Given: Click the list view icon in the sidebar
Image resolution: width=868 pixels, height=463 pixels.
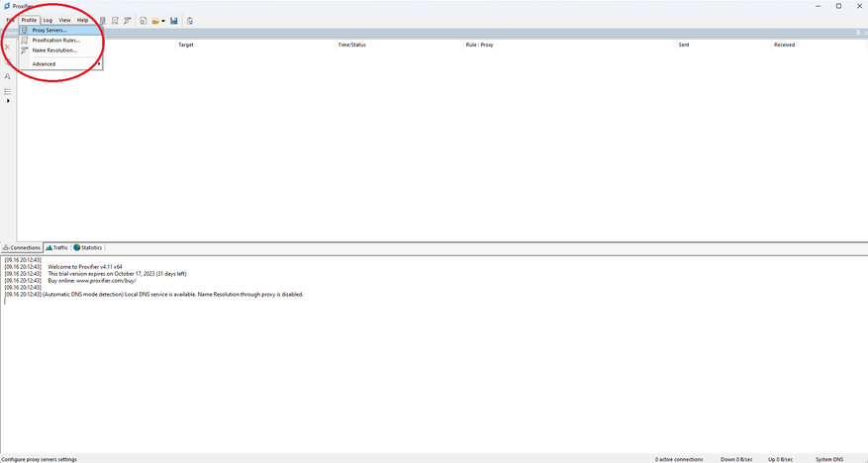Looking at the screenshot, I should tap(8, 91).
